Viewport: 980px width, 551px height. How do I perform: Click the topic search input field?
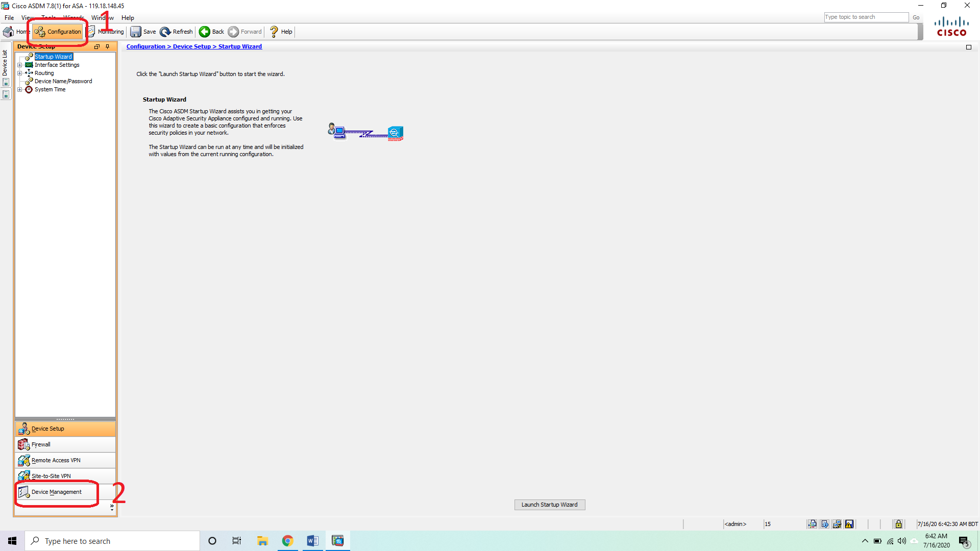[x=866, y=17]
